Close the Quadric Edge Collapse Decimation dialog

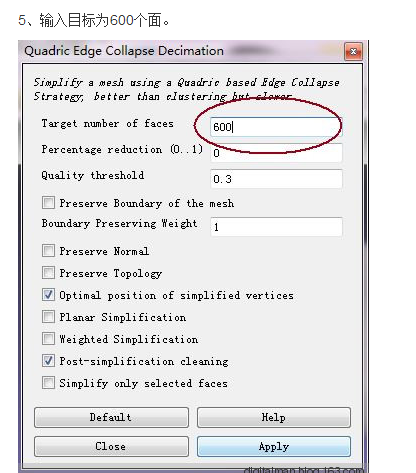tap(353, 52)
